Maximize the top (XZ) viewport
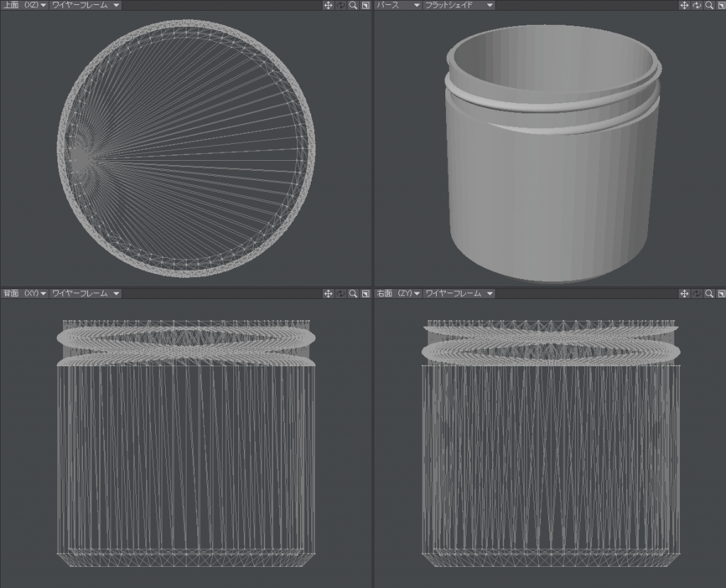726x588 pixels. click(x=365, y=5)
